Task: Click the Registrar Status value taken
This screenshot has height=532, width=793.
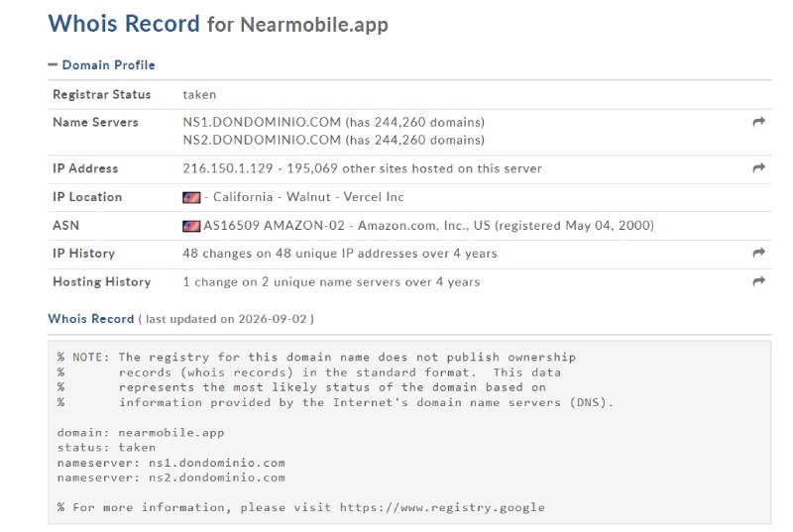Action: [x=199, y=94]
